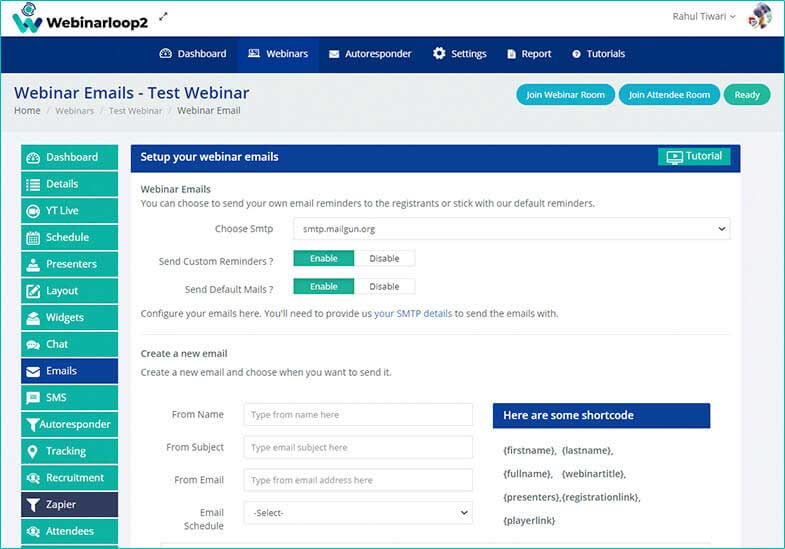Go to Dashboard label in top navigation
The image size is (785, 549).
point(202,54)
